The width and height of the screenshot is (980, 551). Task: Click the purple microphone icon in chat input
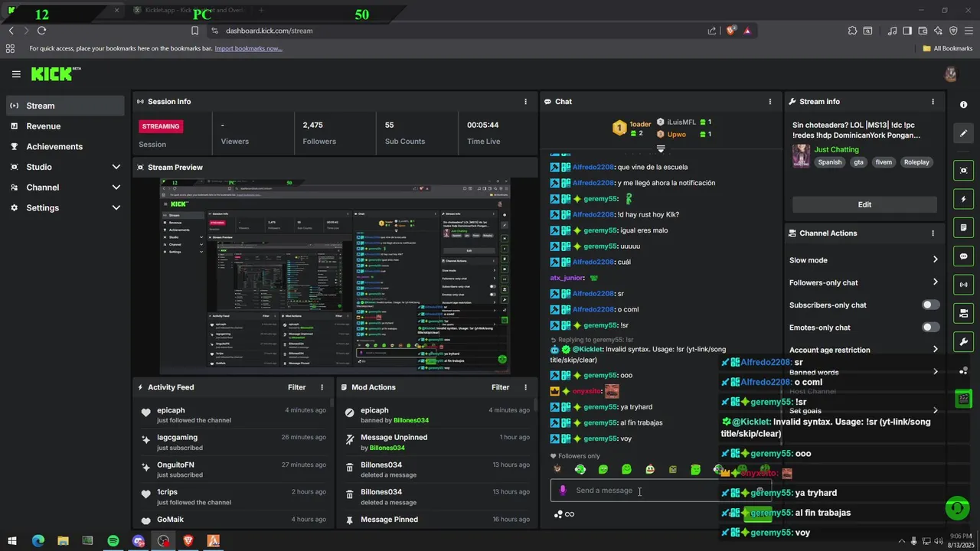tap(563, 491)
